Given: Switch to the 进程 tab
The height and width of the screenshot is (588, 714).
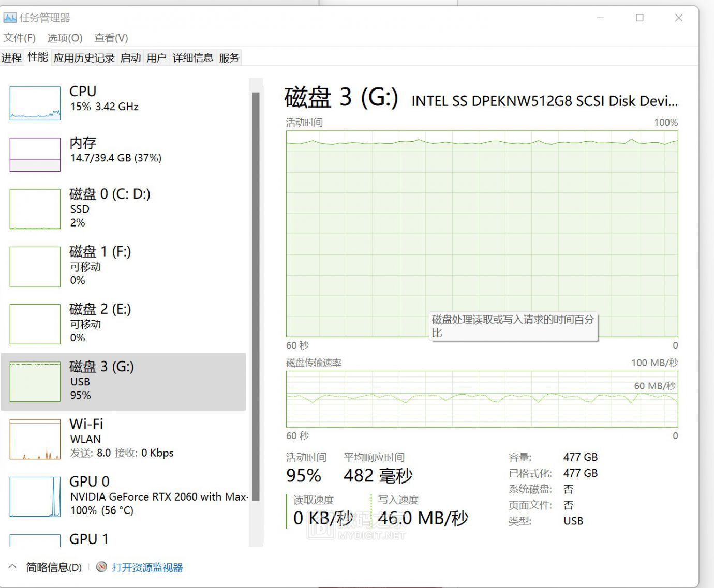Looking at the screenshot, I should click(11, 57).
